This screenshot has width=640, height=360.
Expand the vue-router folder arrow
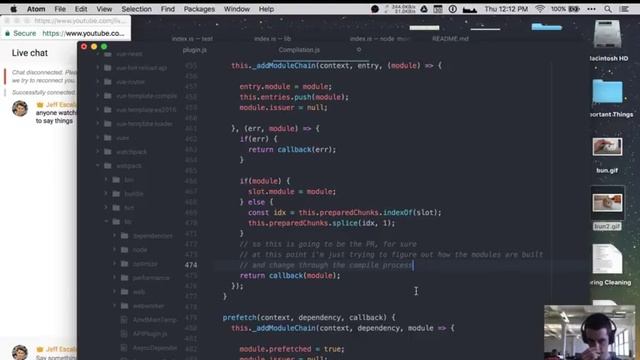[98, 82]
